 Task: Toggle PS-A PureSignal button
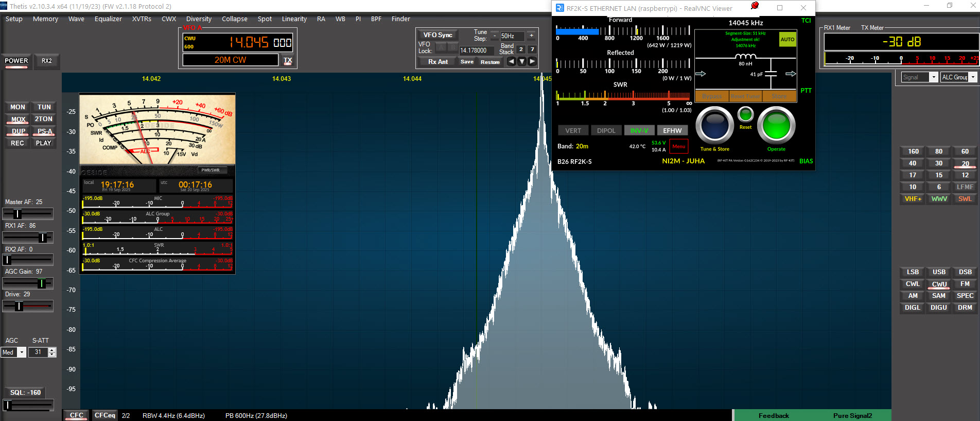[44, 131]
